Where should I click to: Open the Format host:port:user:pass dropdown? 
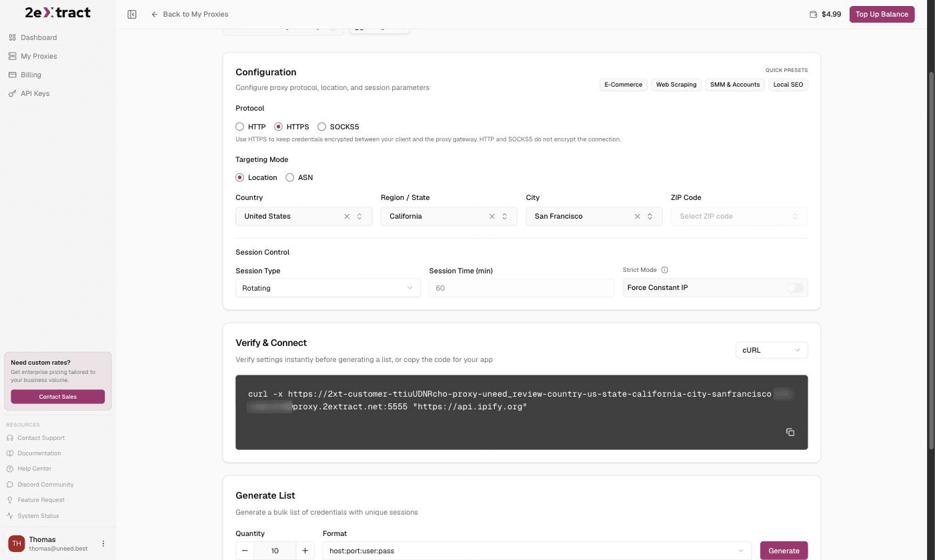click(537, 551)
